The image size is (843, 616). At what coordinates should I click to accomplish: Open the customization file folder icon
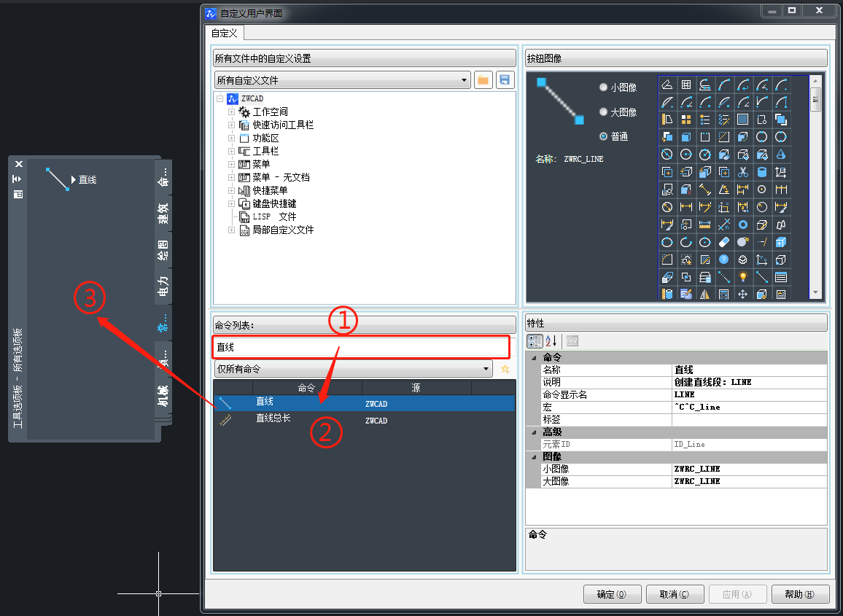point(482,80)
